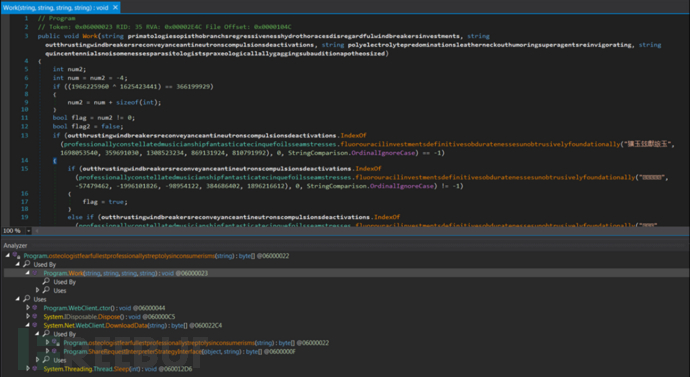690x377 pixels.
Task: Expand the ShareRequestInterpreterStrategyInterface node
Action: pos(48,351)
